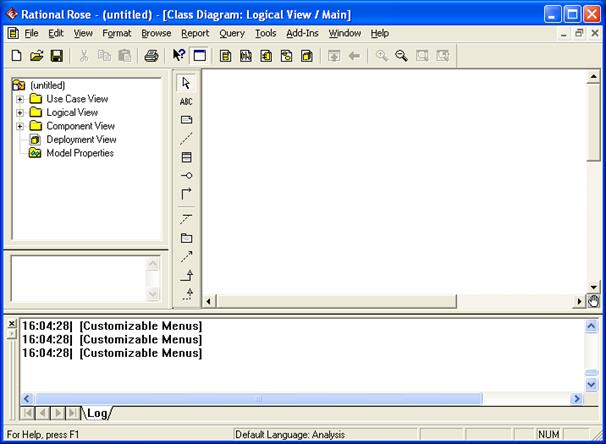The width and height of the screenshot is (606, 444).
Task: Click the Browse Previous Diagram arrow icon
Action: coord(354,56)
